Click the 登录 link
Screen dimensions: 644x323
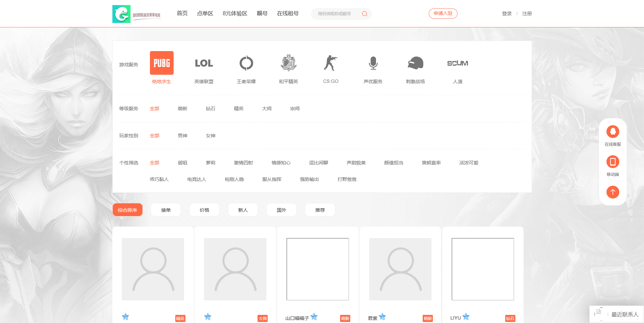pyautogui.click(x=507, y=14)
